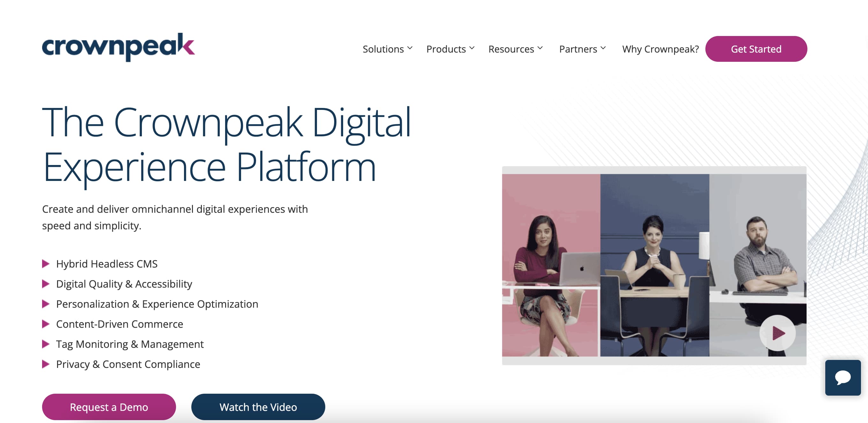Select Personalization & Experience Optimization text
Screen dimensions: 868x423
coord(157,304)
